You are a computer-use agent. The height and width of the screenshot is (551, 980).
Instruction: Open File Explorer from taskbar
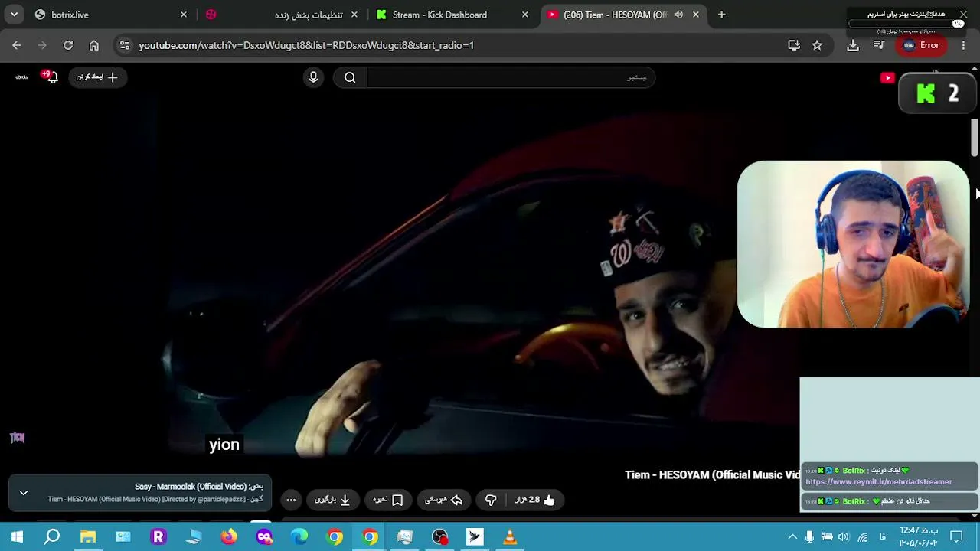tap(88, 536)
